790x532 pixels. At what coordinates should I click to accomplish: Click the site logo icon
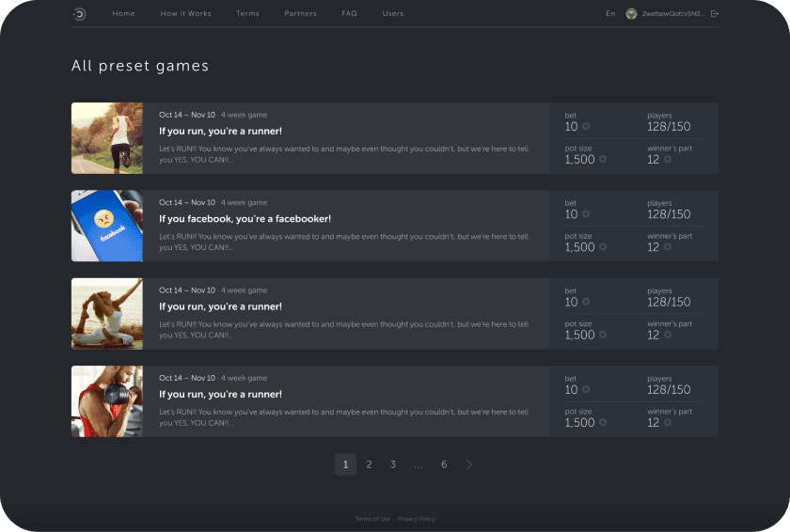pos(80,14)
